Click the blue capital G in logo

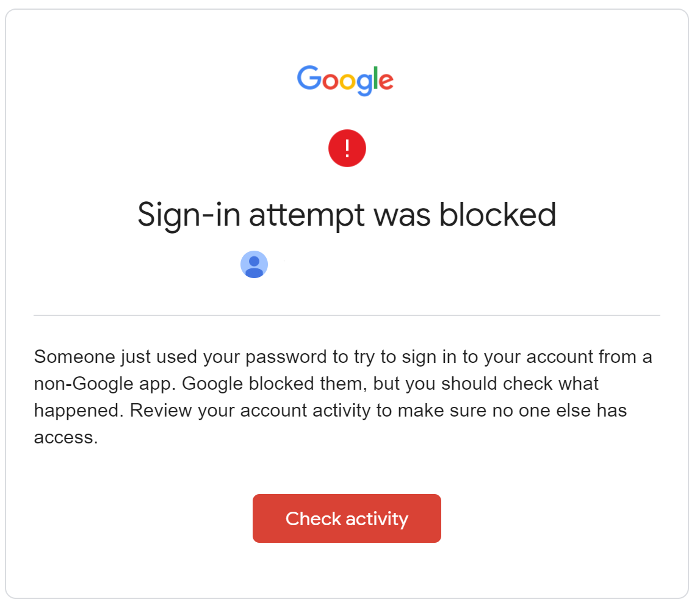tap(309, 77)
